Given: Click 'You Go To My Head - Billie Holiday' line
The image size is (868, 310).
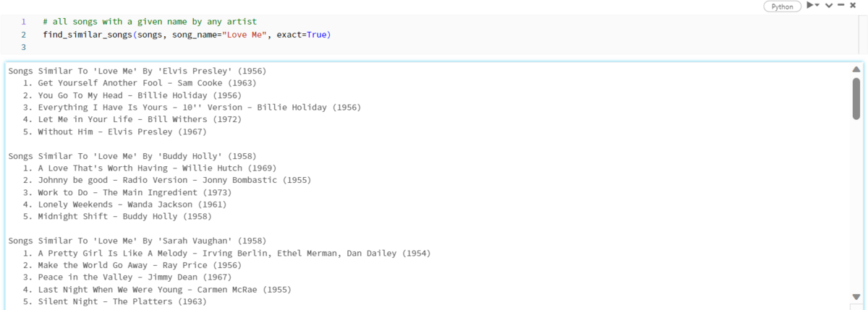Looking at the screenshot, I should (x=132, y=95).
